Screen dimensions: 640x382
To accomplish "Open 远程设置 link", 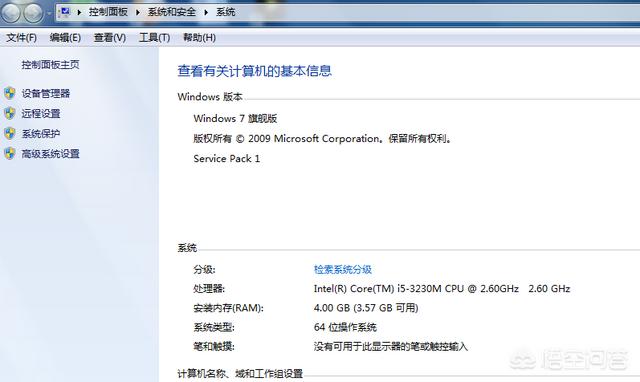I will (41, 113).
